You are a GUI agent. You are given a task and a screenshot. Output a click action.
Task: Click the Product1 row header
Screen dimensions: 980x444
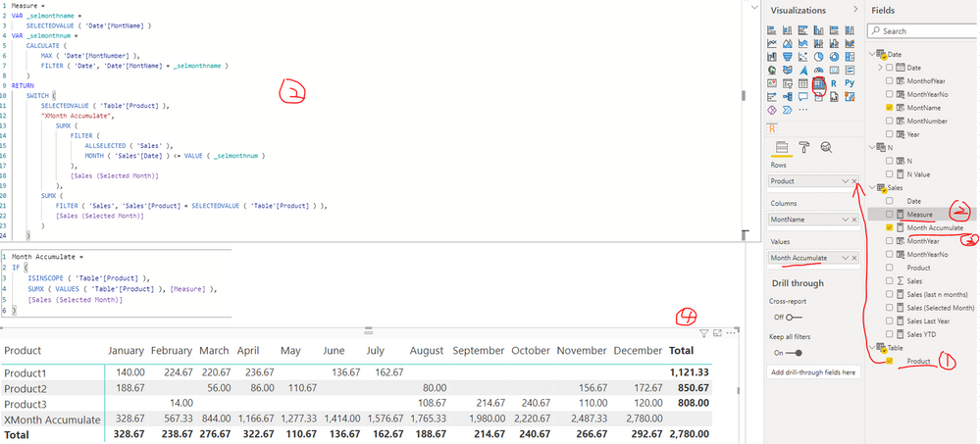[x=25, y=372]
